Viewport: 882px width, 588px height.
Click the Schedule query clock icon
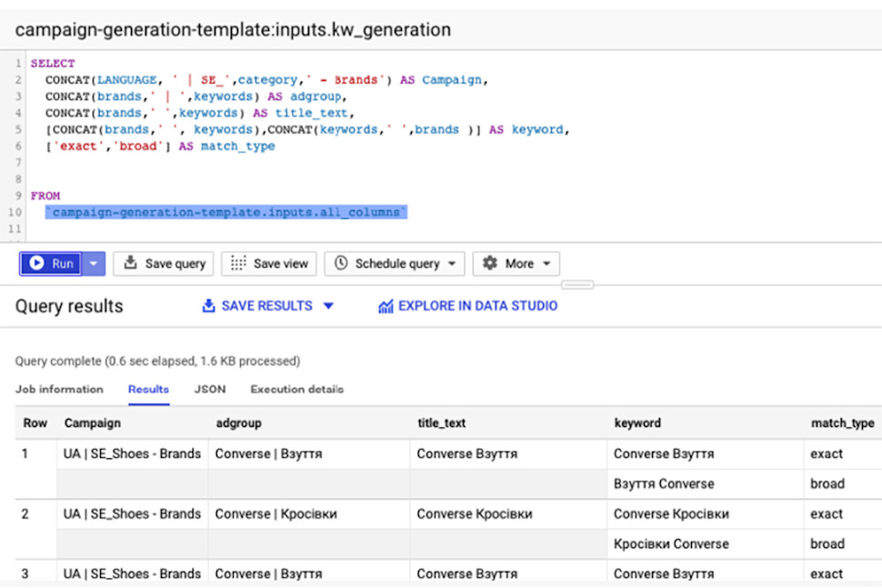coord(341,264)
